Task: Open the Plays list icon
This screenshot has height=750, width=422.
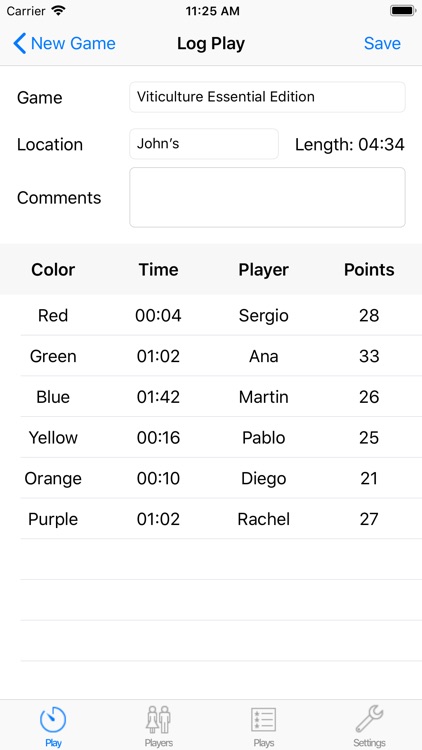Action: pyautogui.click(x=264, y=720)
